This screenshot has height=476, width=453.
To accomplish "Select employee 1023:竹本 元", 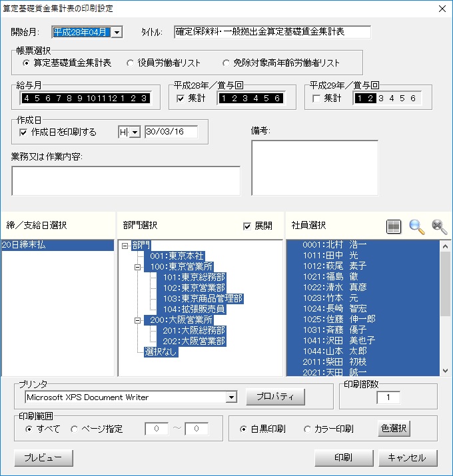I will 363,298.
